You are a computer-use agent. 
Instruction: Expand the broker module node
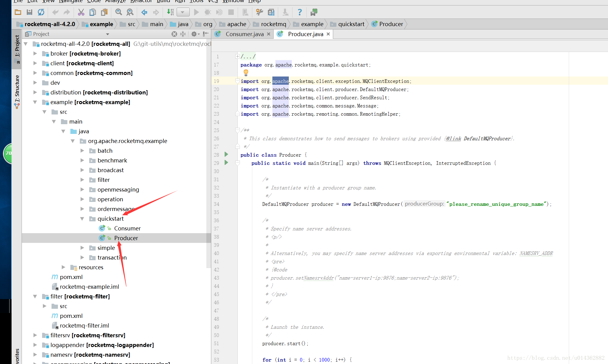click(x=35, y=53)
